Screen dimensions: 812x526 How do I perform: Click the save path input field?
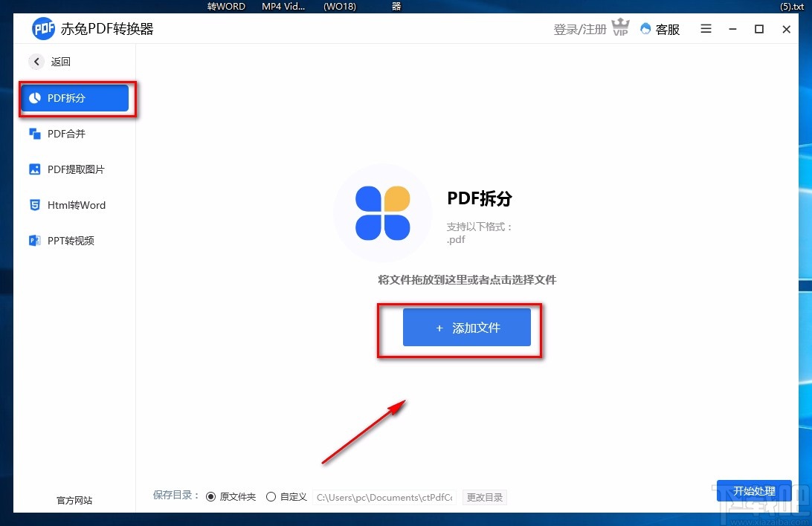[384, 497]
